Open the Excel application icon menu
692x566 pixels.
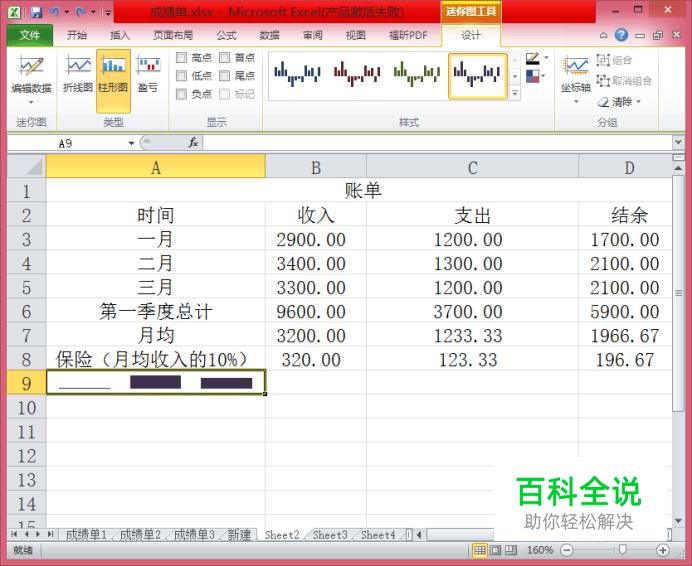pos(14,11)
